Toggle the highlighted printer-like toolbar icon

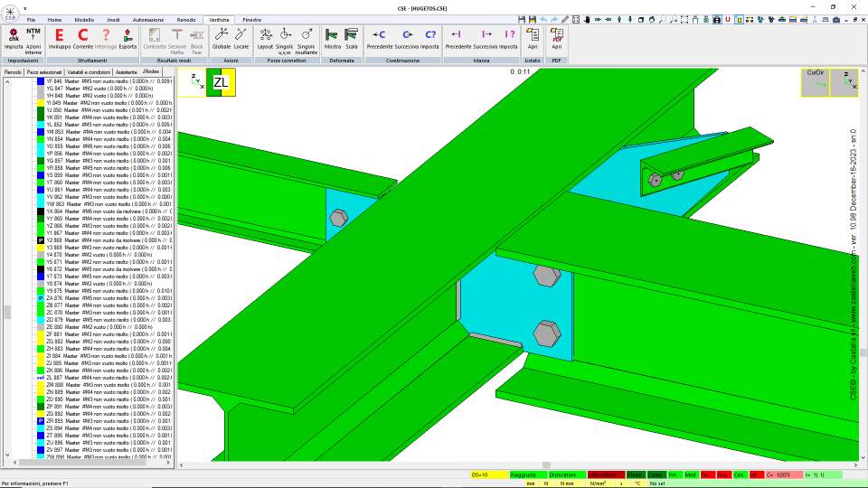(x=717, y=19)
